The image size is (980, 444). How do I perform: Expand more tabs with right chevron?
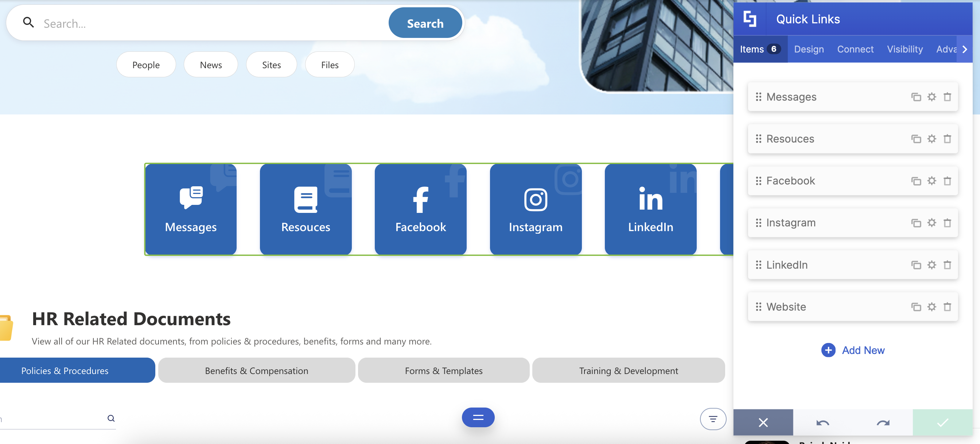coord(964,49)
